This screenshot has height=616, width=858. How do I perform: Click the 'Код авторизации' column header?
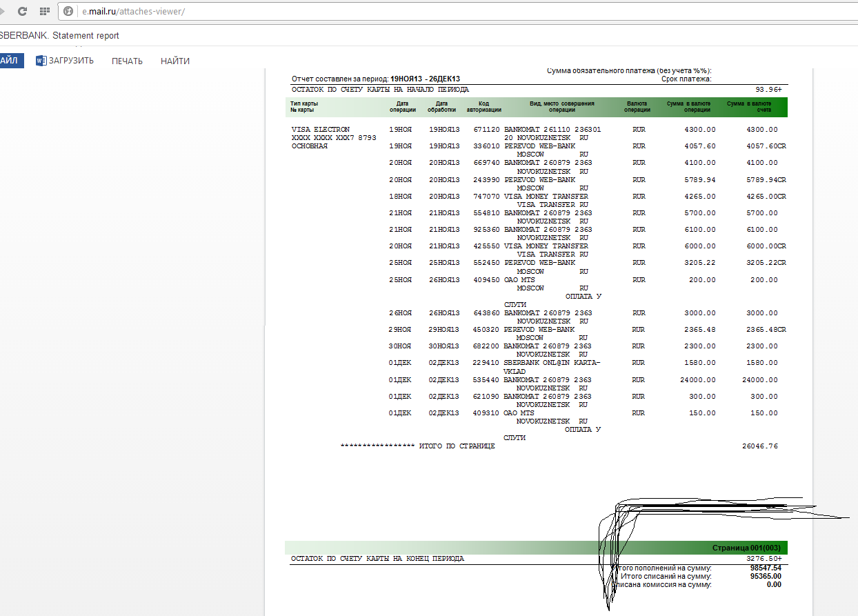[x=483, y=107]
